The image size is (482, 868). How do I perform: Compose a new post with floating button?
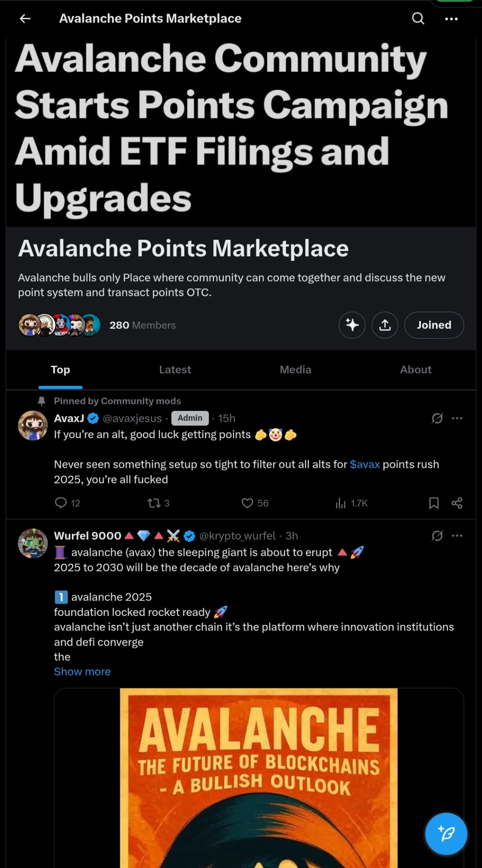pos(446,834)
